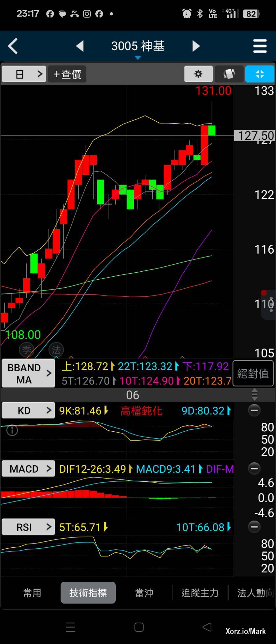Tap the back arrow in header

tap(13, 46)
